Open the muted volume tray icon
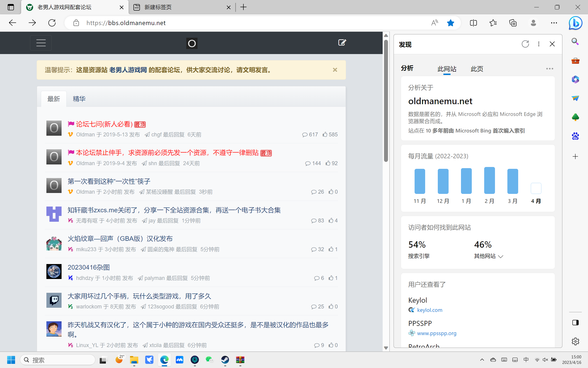The height and width of the screenshot is (368, 588). pos(545,360)
